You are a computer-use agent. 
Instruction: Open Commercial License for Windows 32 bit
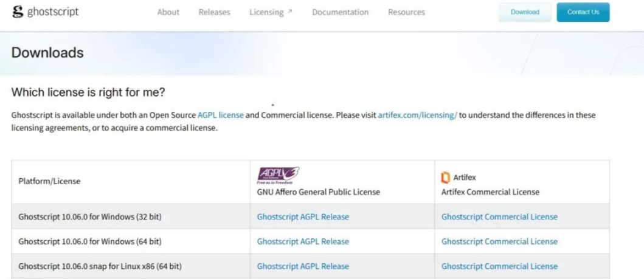pos(499,216)
